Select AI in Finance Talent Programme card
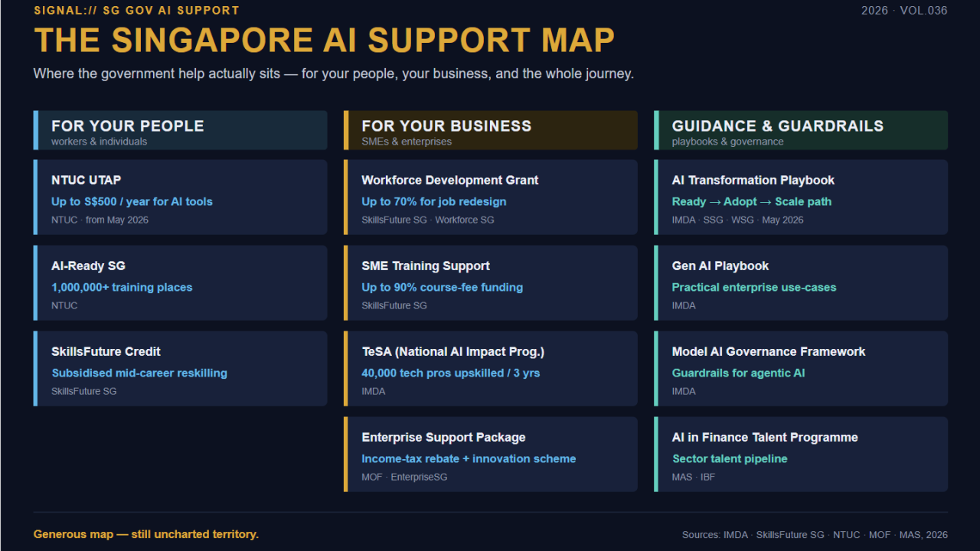The width and height of the screenshot is (980, 551). tap(801, 454)
